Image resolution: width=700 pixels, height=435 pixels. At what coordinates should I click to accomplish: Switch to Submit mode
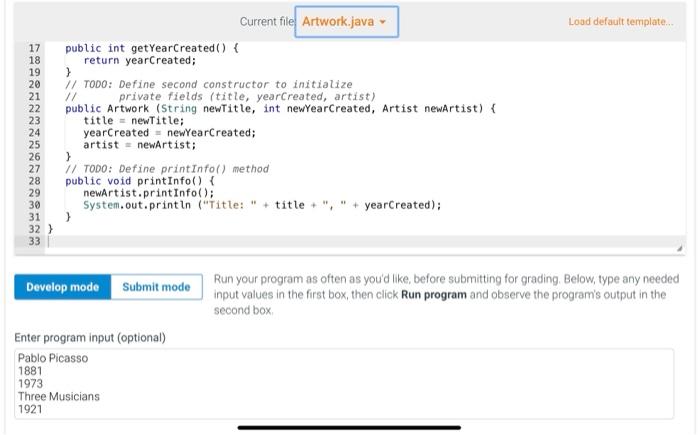156,287
